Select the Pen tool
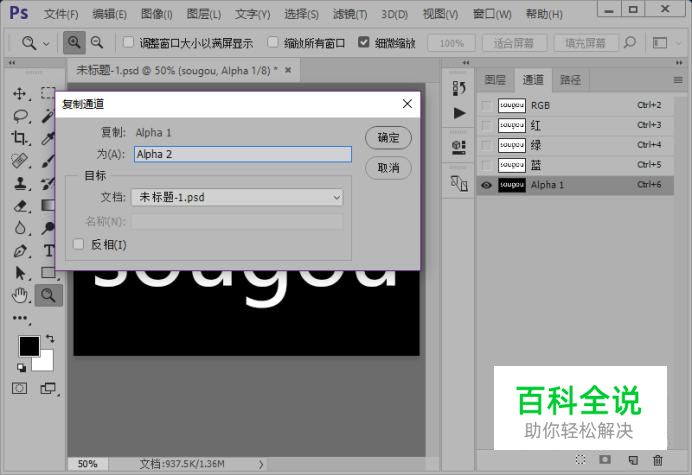692x475 pixels. 20,251
